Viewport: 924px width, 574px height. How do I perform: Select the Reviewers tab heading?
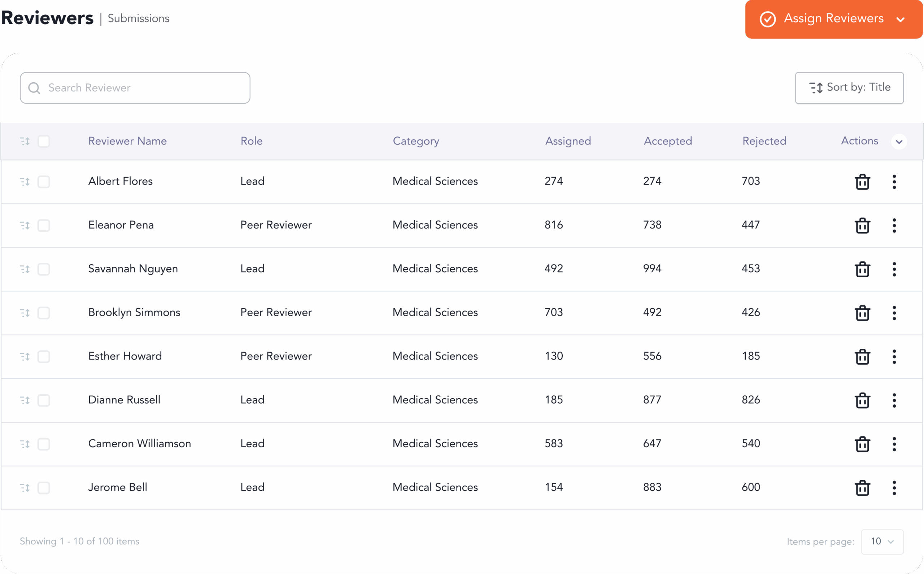(47, 18)
